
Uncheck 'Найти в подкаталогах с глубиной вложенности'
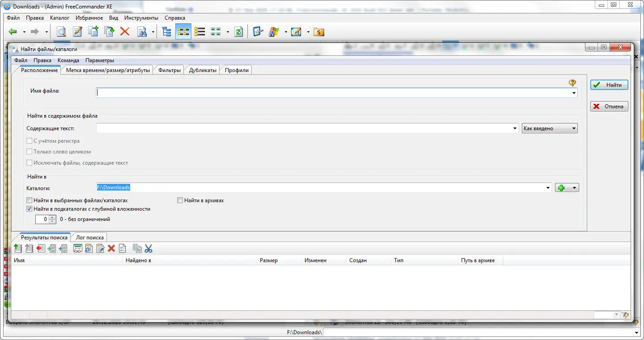coord(29,208)
